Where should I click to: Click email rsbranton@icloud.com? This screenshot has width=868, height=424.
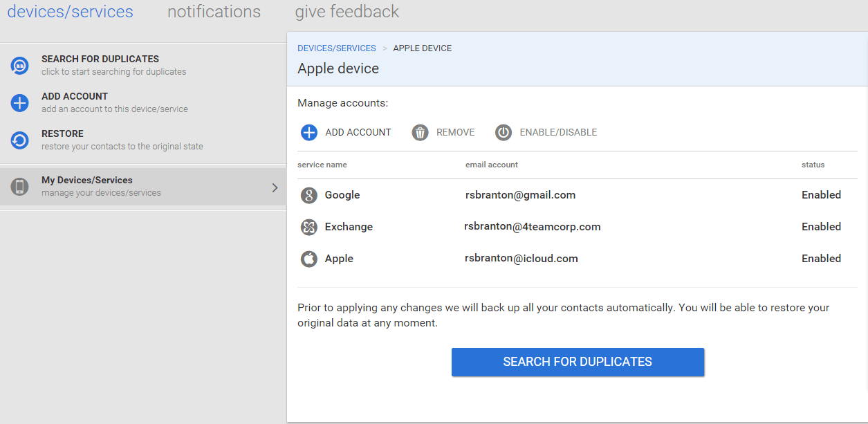click(521, 259)
